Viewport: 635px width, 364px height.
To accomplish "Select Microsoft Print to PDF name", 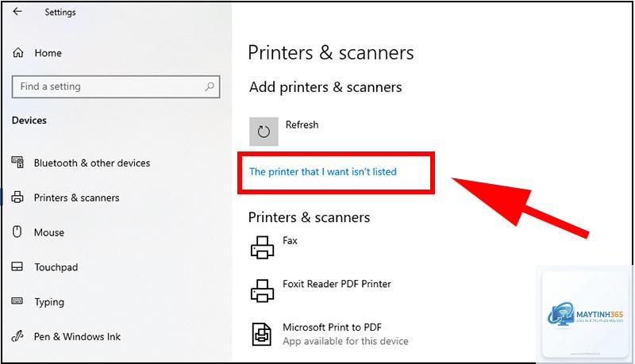I will click(332, 327).
